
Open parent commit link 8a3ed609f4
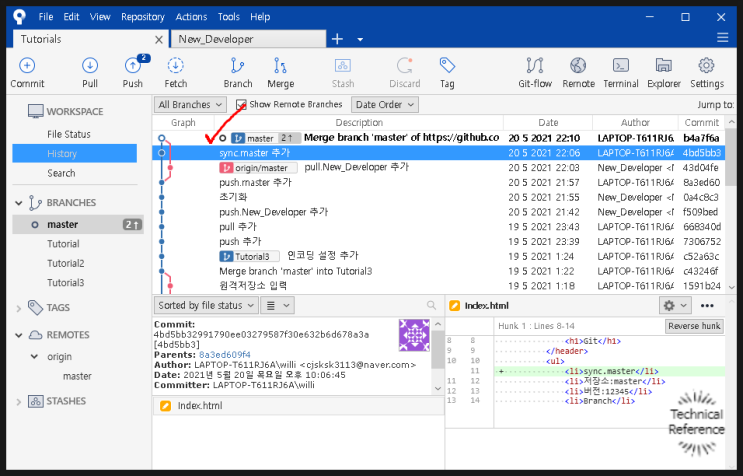click(x=225, y=355)
